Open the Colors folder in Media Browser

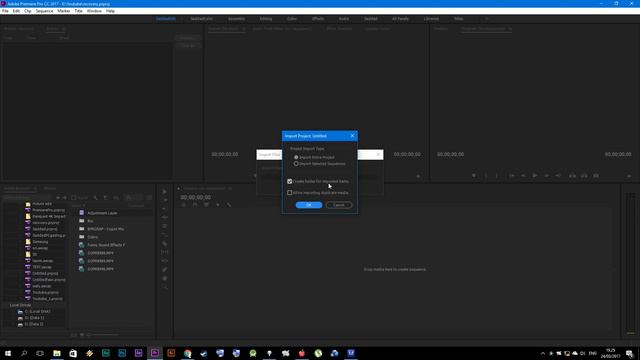[x=93, y=237]
